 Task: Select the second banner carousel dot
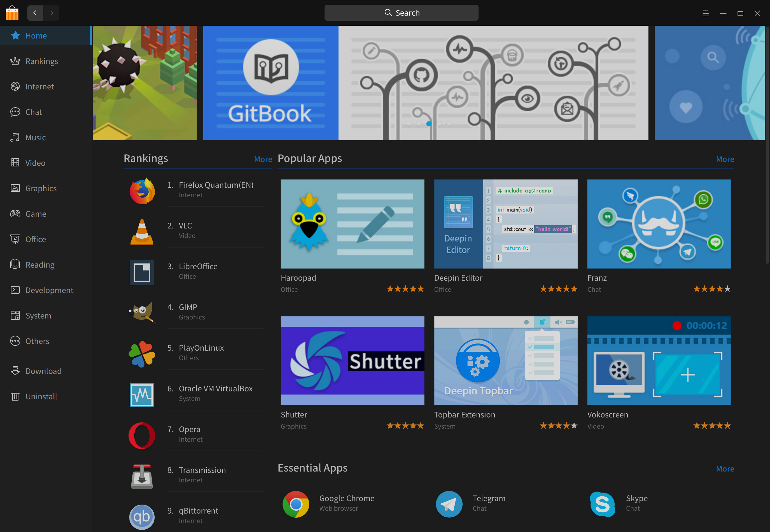click(419, 124)
